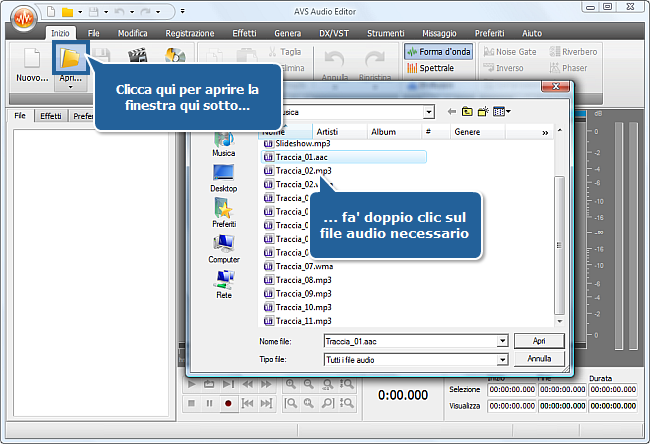
Task: Select Traccia_08.mp3 in file list
Action: point(296,280)
